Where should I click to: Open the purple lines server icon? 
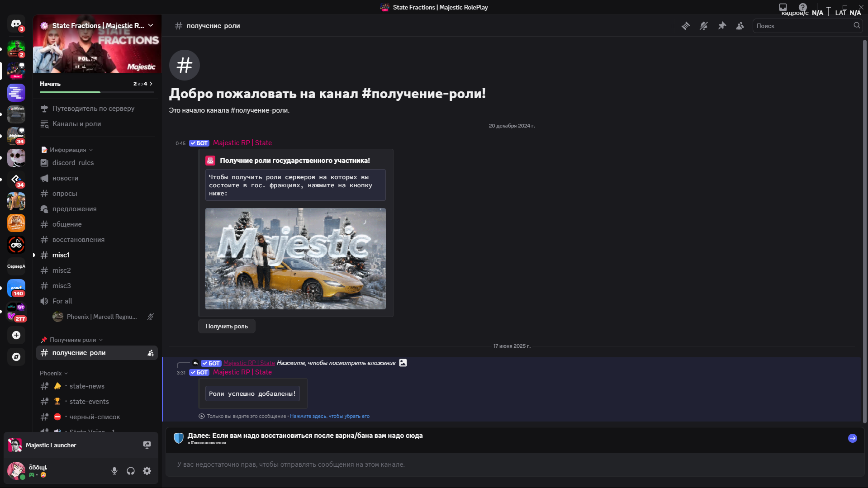pos(16,93)
